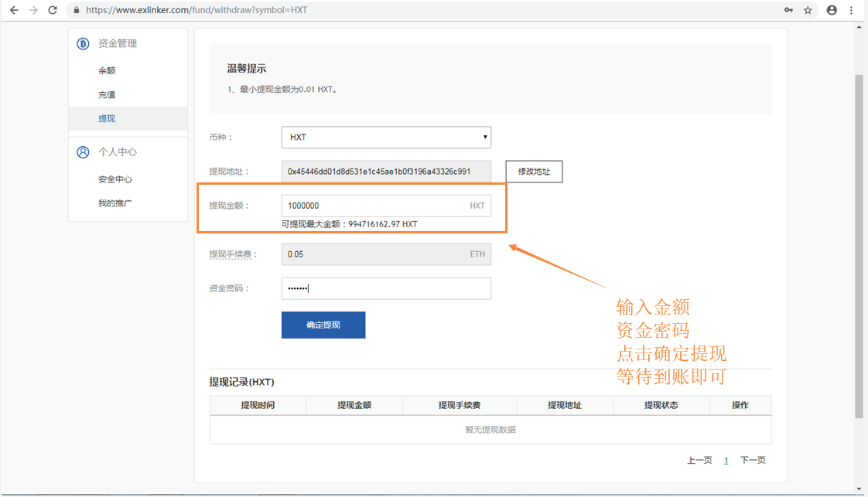
Task: Click the withdrawal address field
Action: pyautogui.click(x=386, y=172)
